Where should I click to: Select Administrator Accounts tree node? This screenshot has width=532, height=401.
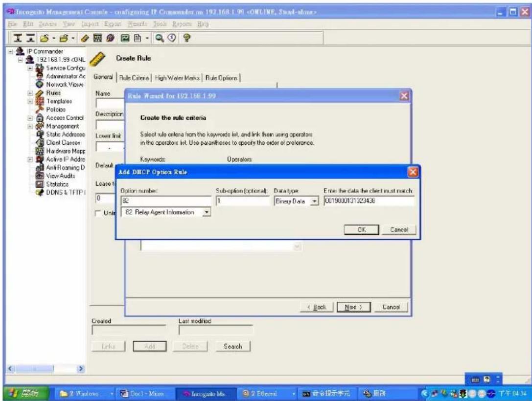pyautogui.click(x=66, y=76)
